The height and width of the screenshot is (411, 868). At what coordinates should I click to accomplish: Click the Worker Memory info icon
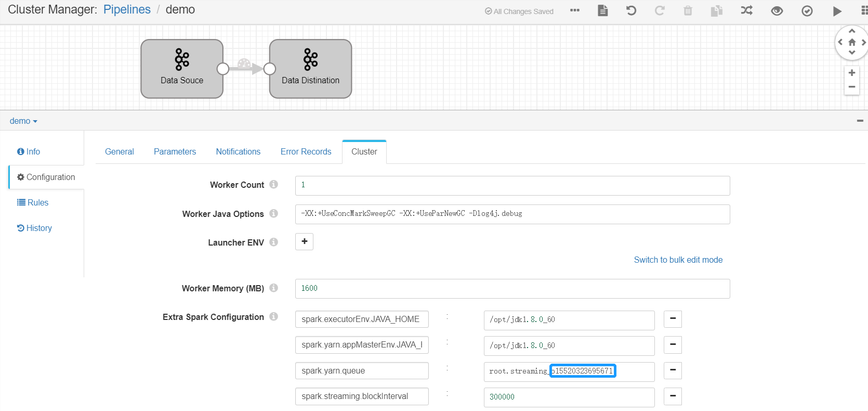pyautogui.click(x=273, y=288)
